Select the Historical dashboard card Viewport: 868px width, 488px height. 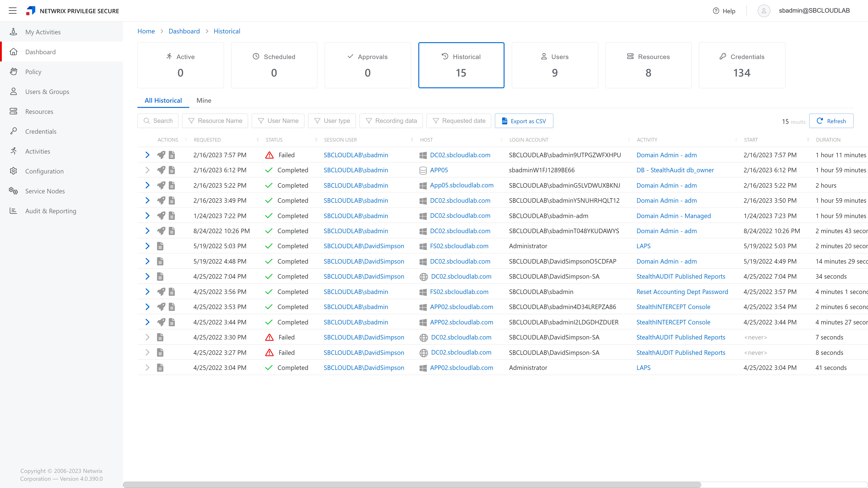(461, 65)
